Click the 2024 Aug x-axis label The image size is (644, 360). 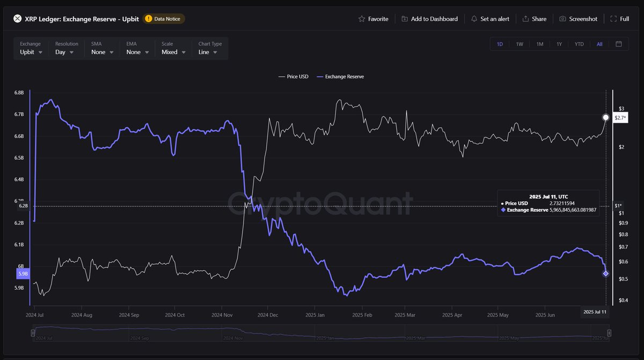(x=82, y=315)
